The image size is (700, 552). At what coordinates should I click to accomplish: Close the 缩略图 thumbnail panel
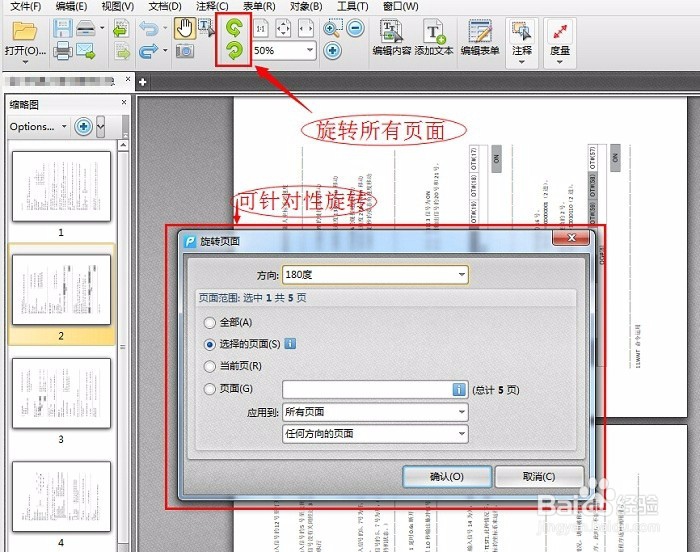(x=124, y=102)
